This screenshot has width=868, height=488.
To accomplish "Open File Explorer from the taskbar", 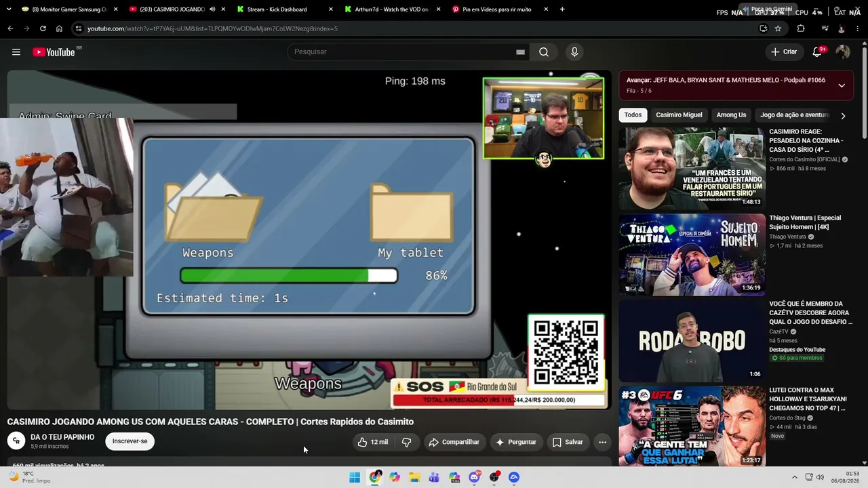I will pos(414,477).
